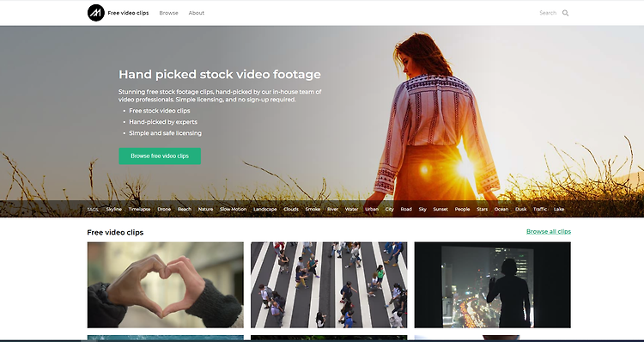Image resolution: width=644 pixels, height=342 pixels.
Task: Click the 'Hand-picked by experts' bullet text
Action: 163,122
